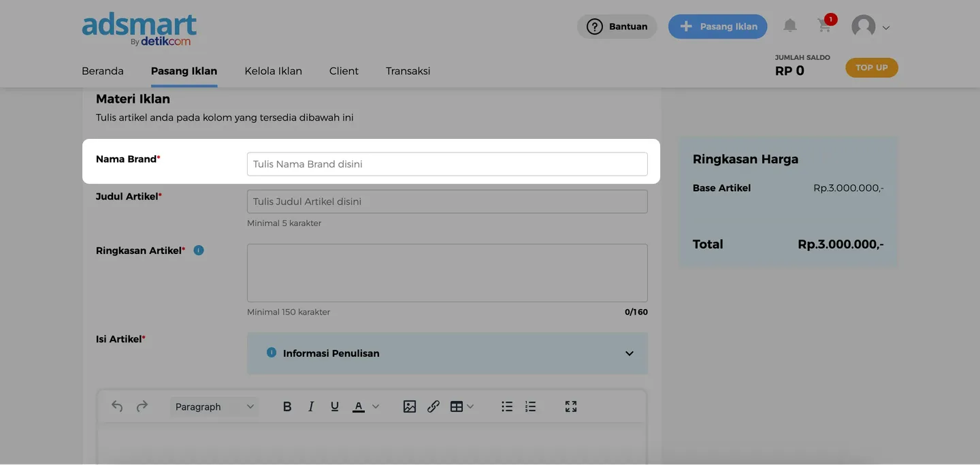Create a numbered list
The image size is (980, 465).
(x=531, y=406)
